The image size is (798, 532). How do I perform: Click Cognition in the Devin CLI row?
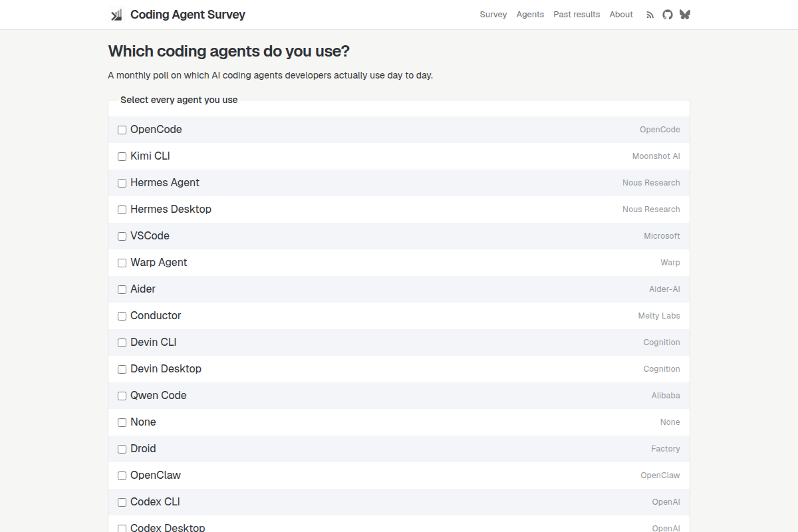coord(662,342)
